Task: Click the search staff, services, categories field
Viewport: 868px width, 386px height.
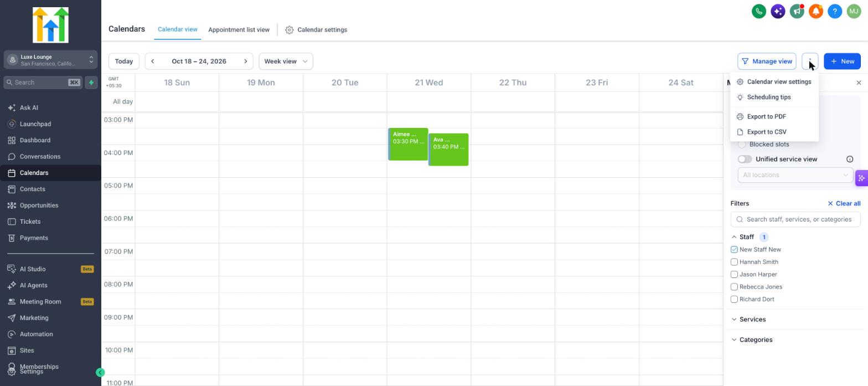Action: 795,220
